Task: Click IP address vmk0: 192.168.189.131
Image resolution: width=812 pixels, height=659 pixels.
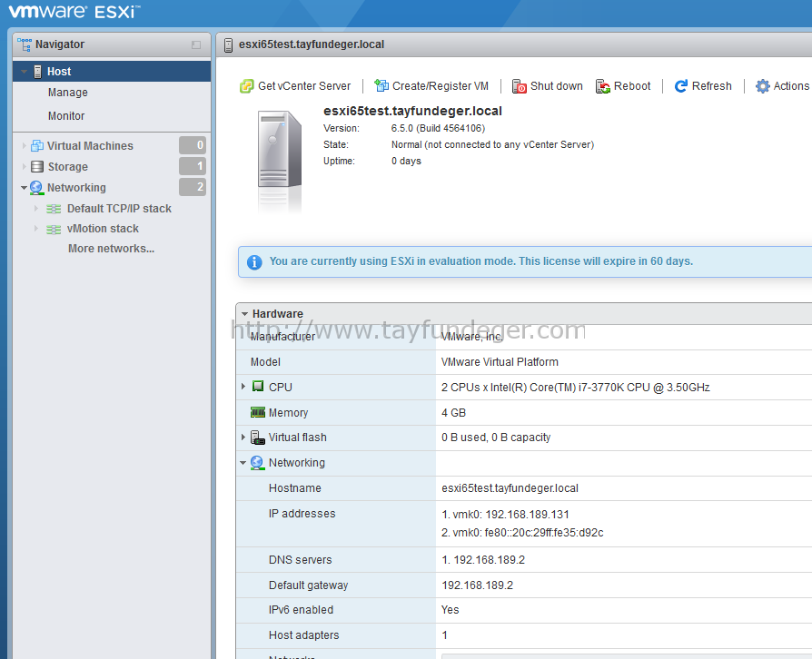Action: (x=505, y=515)
